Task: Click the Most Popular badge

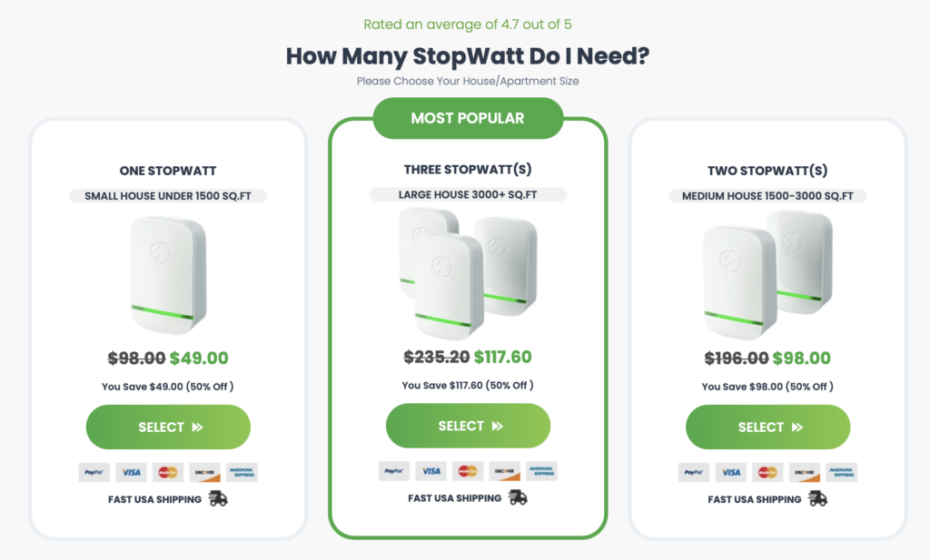Action: tap(468, 118)
